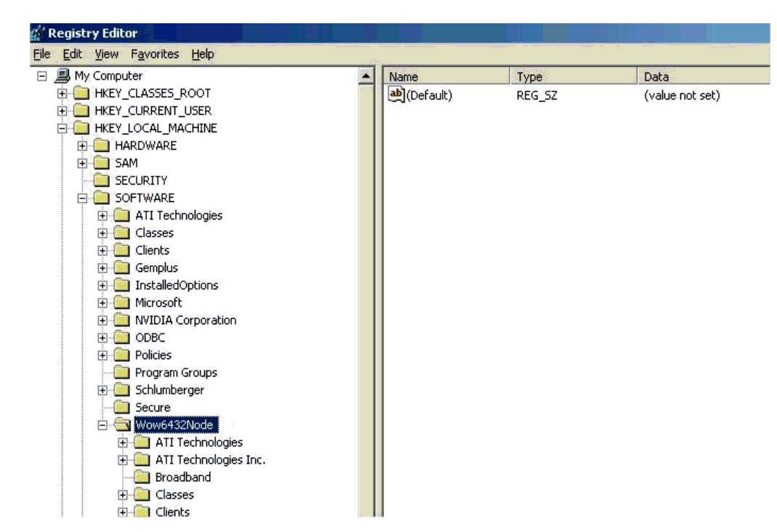This screenshot has height=532, width=777.
Task: Open the Favorites menu
Action: click(x=155, y=55)
